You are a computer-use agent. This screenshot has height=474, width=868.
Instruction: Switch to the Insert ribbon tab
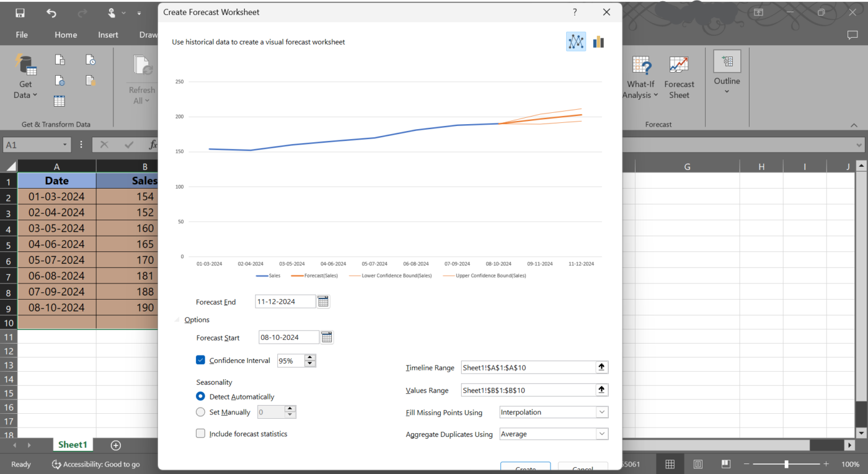(x=108, y=35)
